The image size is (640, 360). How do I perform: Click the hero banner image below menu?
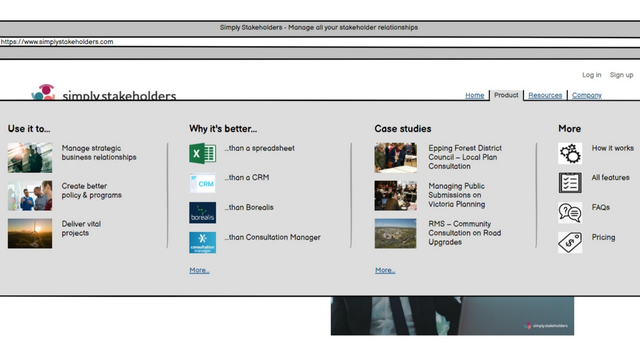[452, 316]
